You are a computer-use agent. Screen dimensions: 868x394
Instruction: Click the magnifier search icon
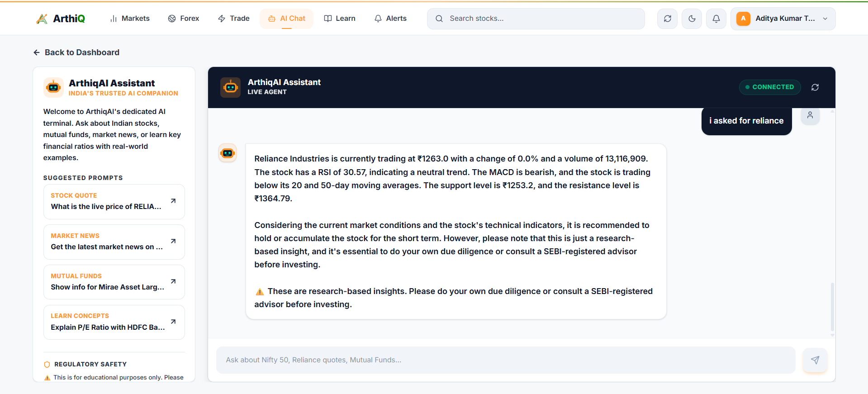pos(439,19)
